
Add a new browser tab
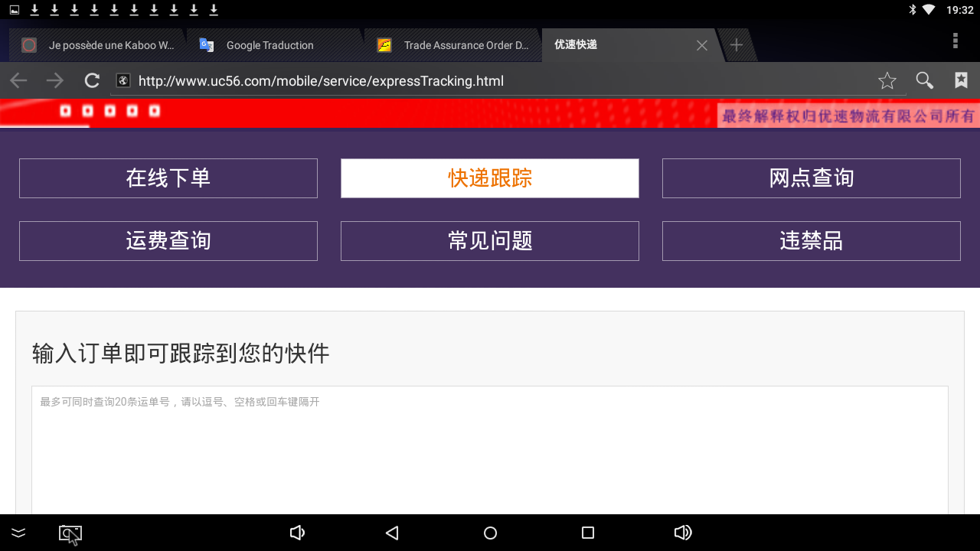click(x=737, y=45)
